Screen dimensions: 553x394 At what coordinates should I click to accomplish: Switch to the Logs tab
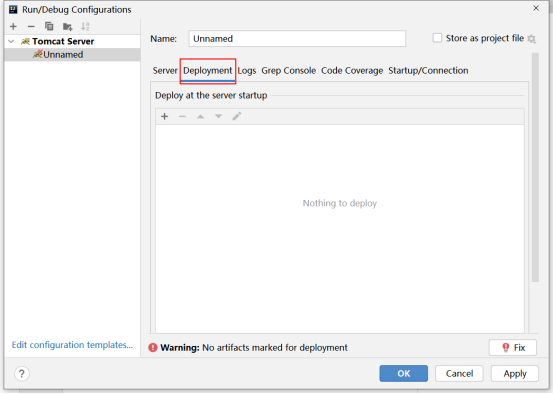tap(247, 71)
